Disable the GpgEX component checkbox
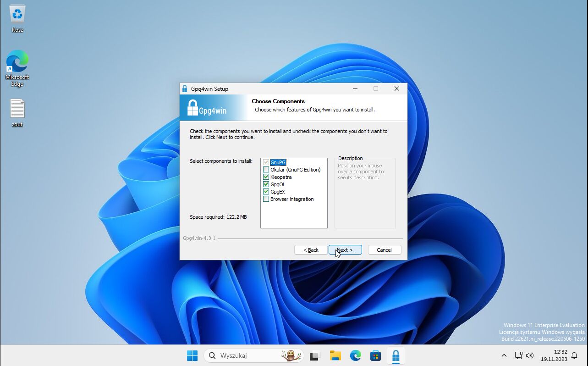Image resolution: width=588 pixels, height=366 pixels. tap(266, 192)
